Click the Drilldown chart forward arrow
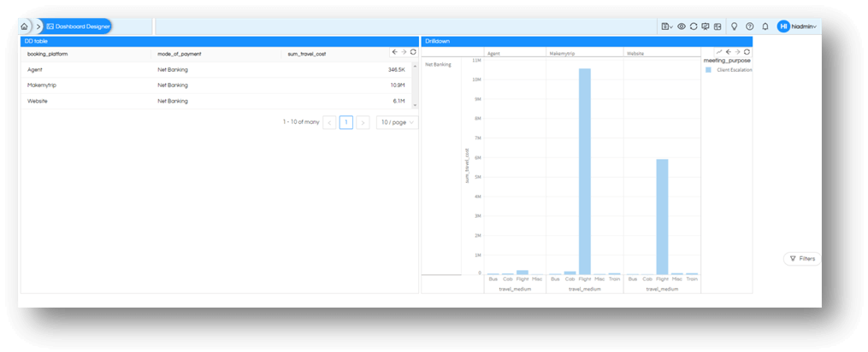This screenshot has height=352, width=868. coord(737,51)
